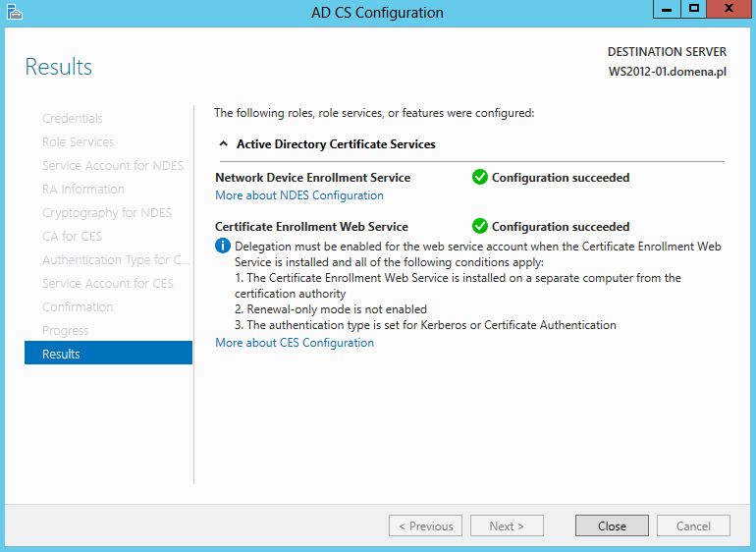Screen dimensions: 756x552
Task: Maximize the AD CS Configuration window
Action: click(x=694, y=9)
